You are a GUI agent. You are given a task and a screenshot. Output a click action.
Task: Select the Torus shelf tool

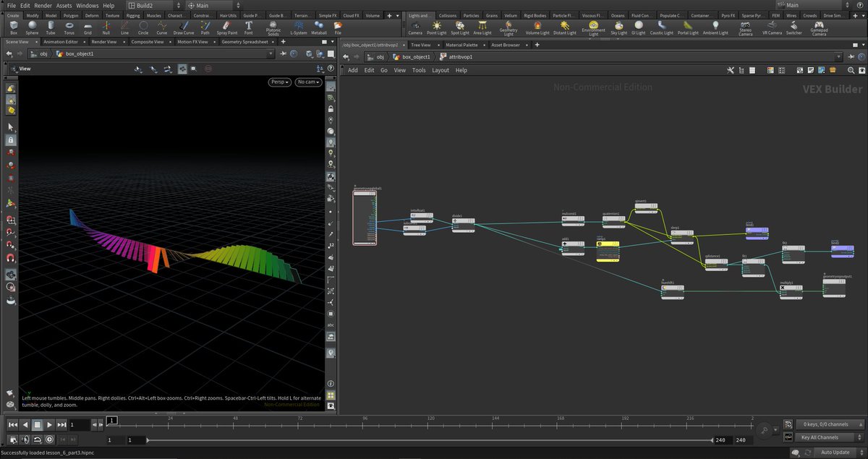(x=69, y=27)
